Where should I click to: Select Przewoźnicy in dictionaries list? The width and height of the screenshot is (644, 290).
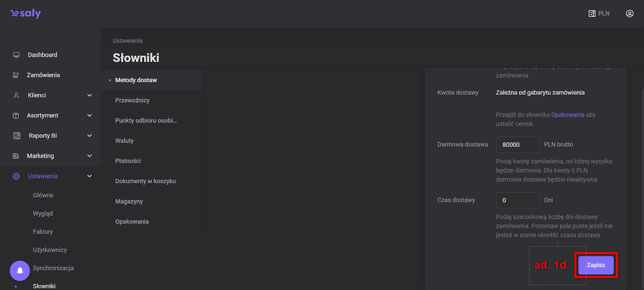pyautogui.click(x=132, y=100)
